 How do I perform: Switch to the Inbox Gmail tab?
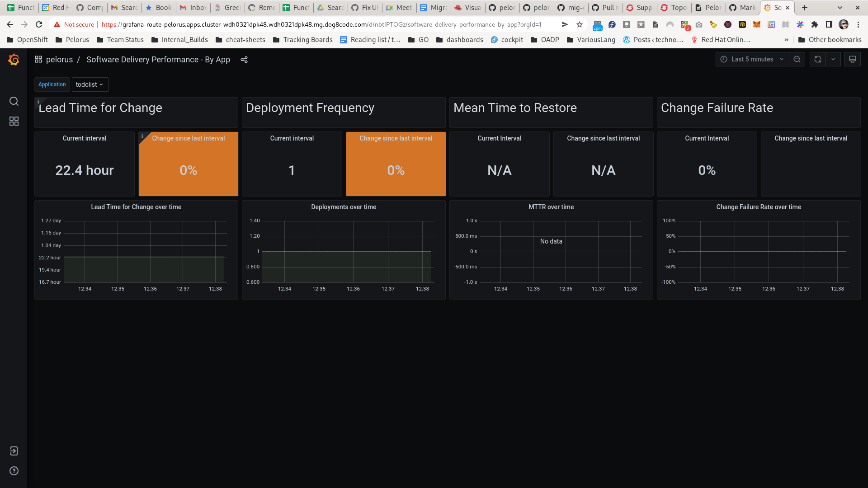click(193, 8)
